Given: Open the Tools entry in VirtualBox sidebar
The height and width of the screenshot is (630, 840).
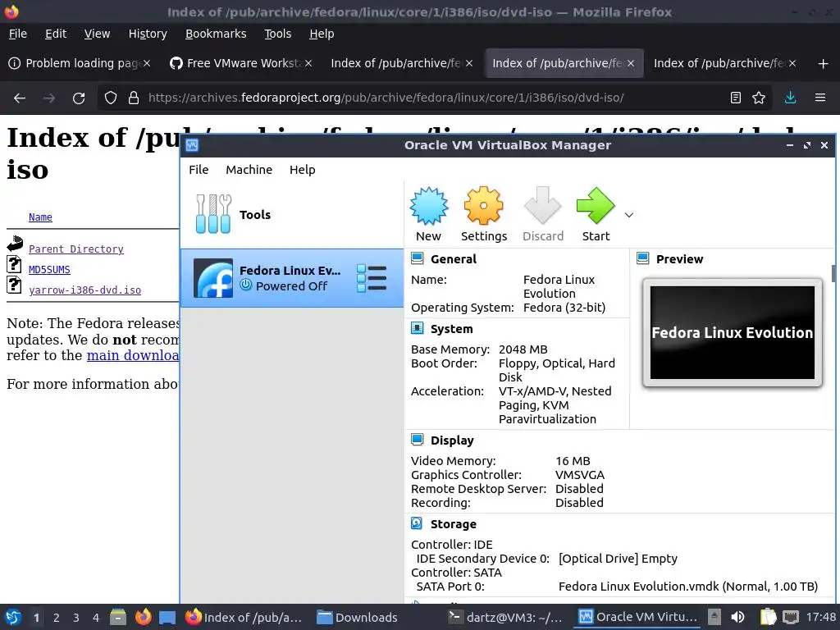Looking at the screenshot, I should (292, 214).
